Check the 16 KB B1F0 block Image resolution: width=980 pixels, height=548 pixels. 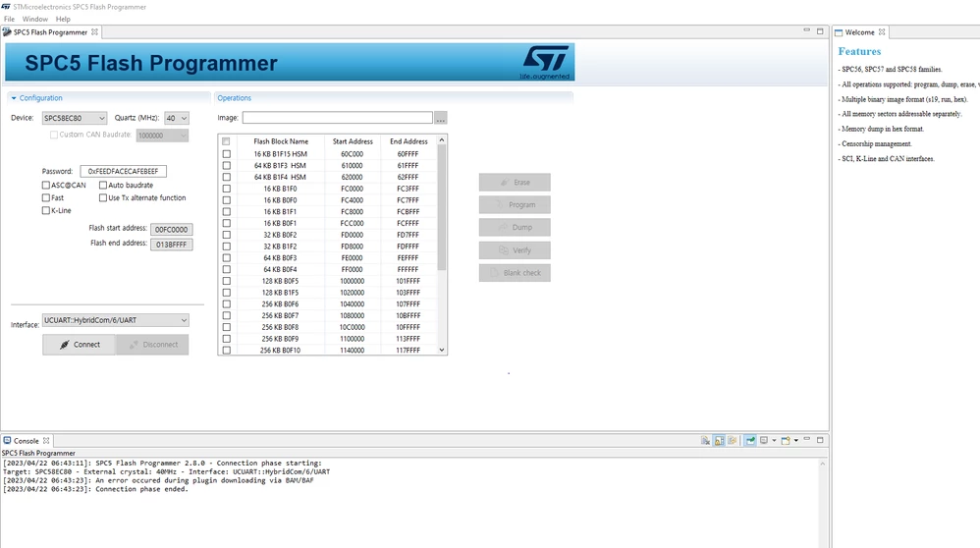point(226,189)
